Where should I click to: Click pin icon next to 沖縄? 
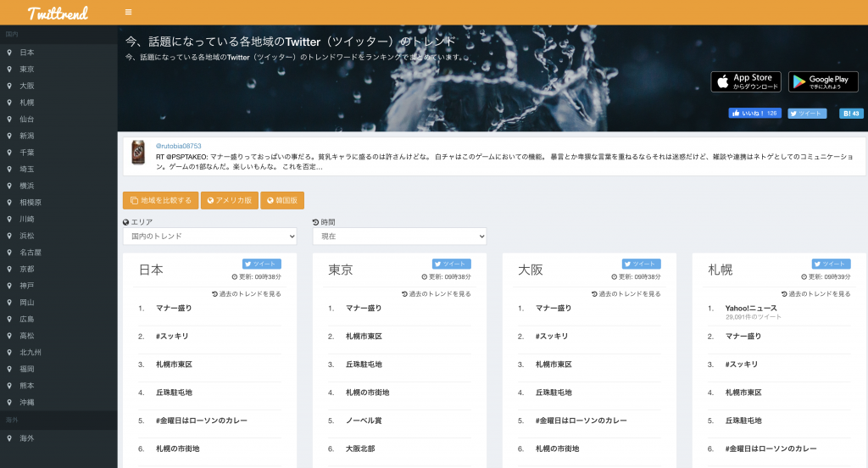point(9,402)
